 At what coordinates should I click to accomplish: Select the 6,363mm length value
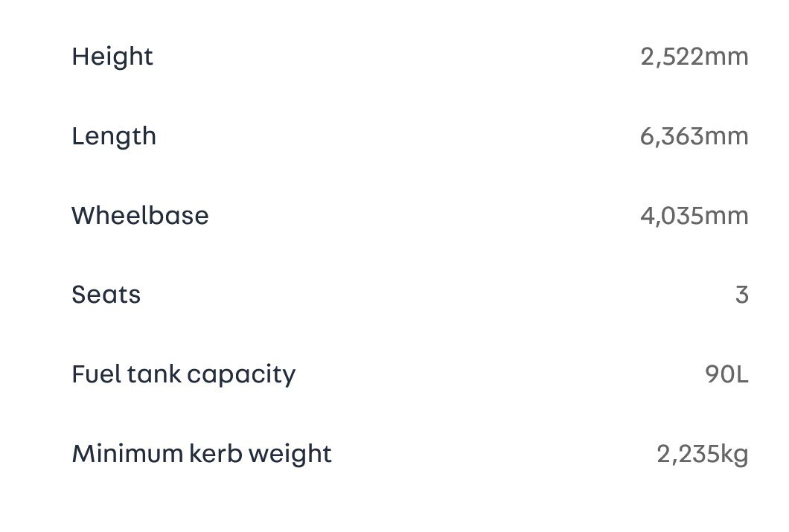tap(694, 136)
